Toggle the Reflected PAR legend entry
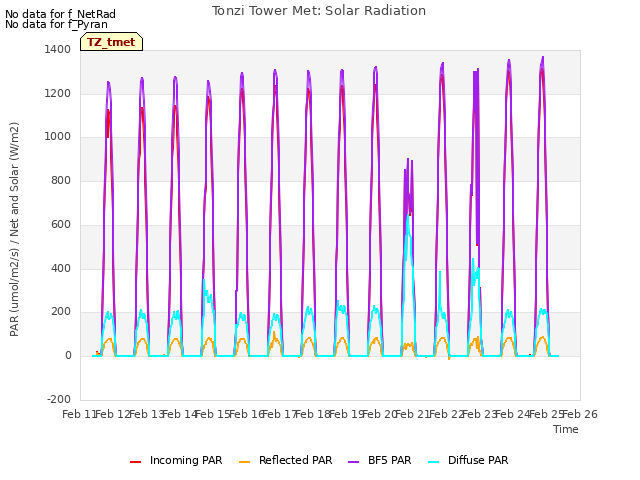Viewport: 640px width, 480px height. (286, 460)
